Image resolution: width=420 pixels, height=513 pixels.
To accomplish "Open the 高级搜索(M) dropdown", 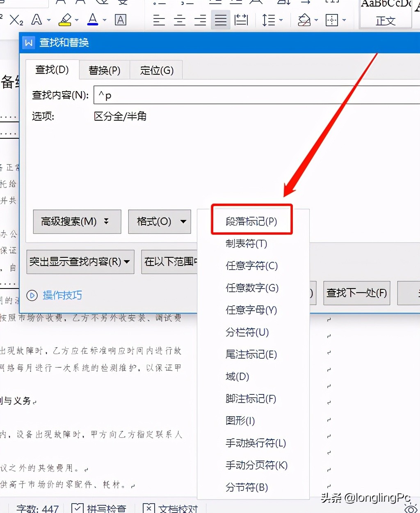I will [x=77, y=222].
